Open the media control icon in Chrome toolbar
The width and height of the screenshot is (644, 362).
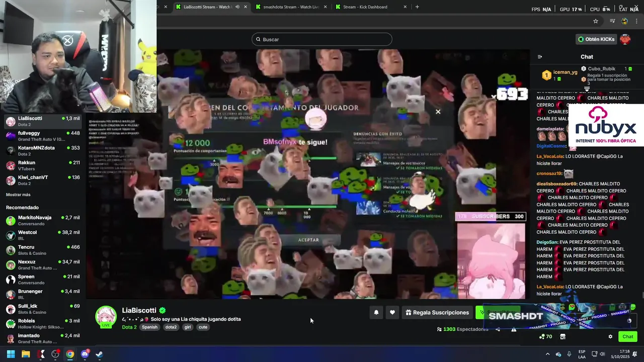click(612, 21)
